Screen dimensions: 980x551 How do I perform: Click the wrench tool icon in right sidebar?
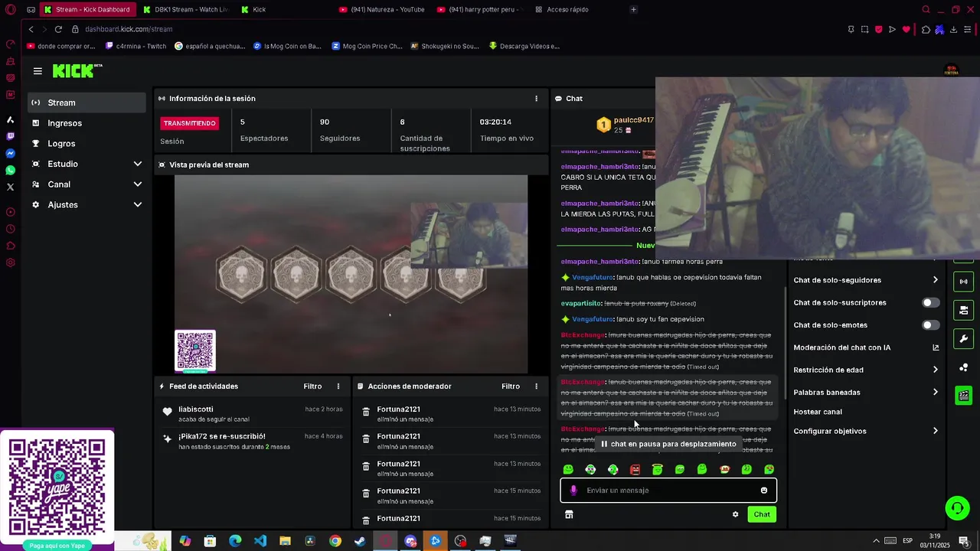(964, 339)
